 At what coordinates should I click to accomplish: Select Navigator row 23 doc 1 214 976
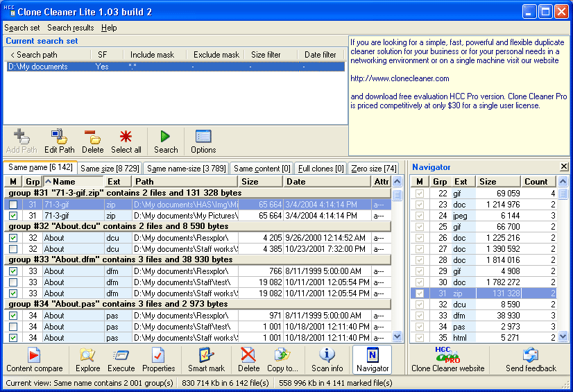pyautogui.click(x=484, y=205)
